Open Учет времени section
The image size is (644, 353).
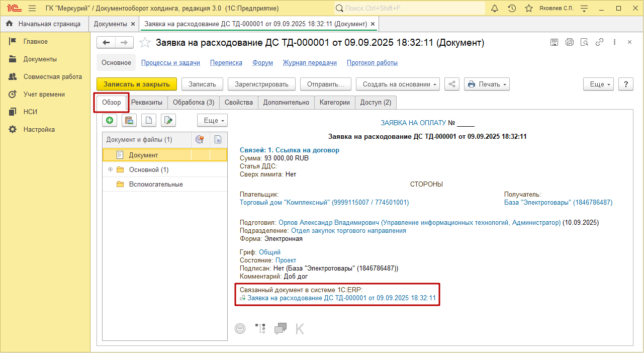coord(44,94)
